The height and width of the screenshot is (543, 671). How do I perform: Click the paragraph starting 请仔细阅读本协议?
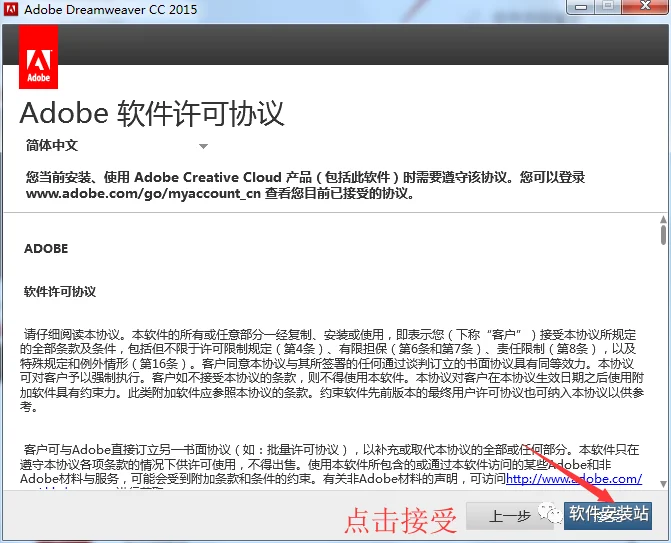[332, 371]
